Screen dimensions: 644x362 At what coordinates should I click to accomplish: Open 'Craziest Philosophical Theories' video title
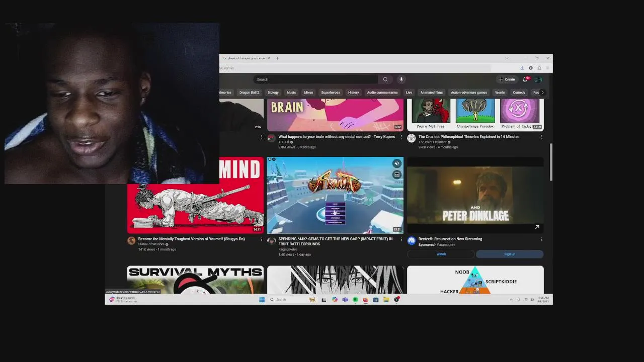tap(469, 137)
